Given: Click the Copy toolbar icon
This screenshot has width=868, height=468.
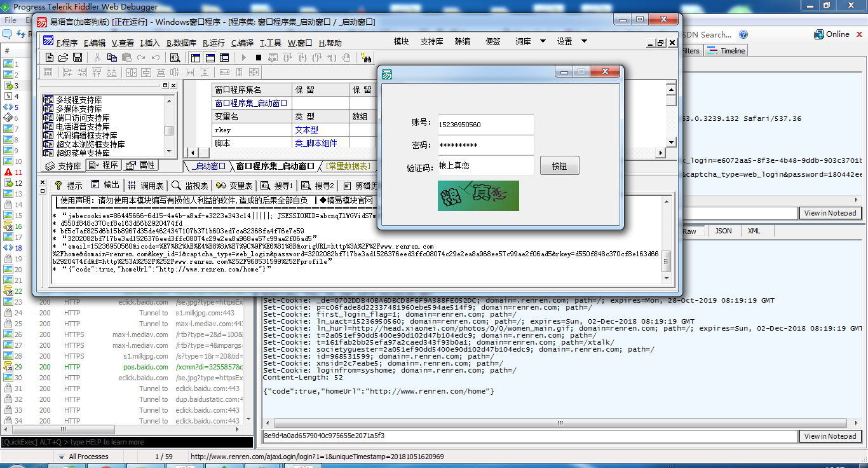Looking at the screenshot, I should pos(112,57).
